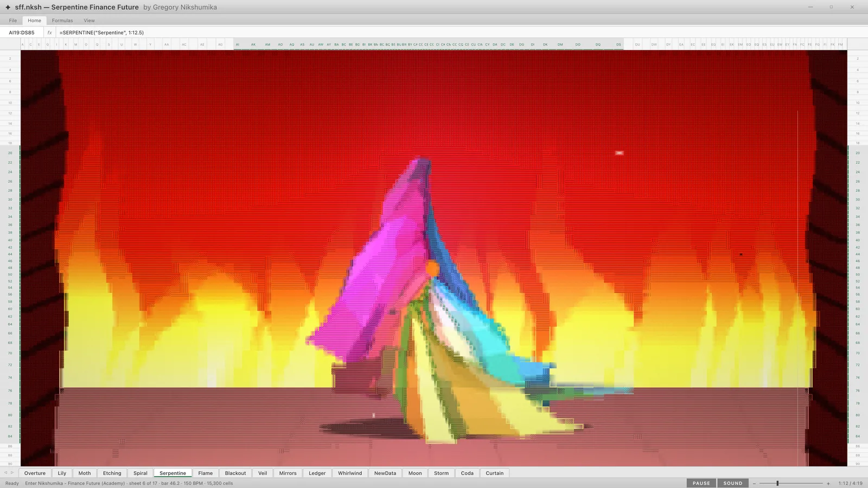Go to the Blackout sheet tab

click(x=235, y=473)
